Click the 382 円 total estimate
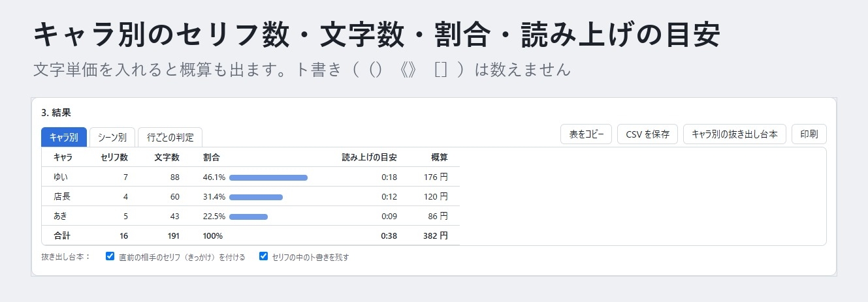The image size is (868, 302). point(436,235)
